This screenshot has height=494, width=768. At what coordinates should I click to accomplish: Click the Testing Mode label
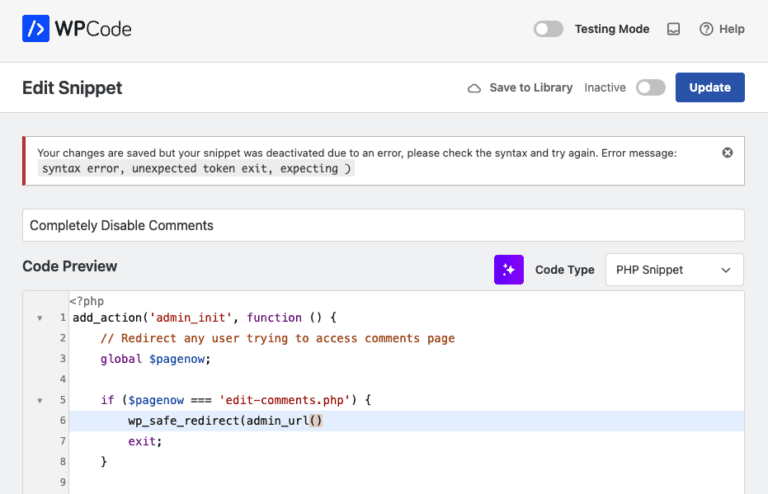pyautogui.click(x=612, y=29)
